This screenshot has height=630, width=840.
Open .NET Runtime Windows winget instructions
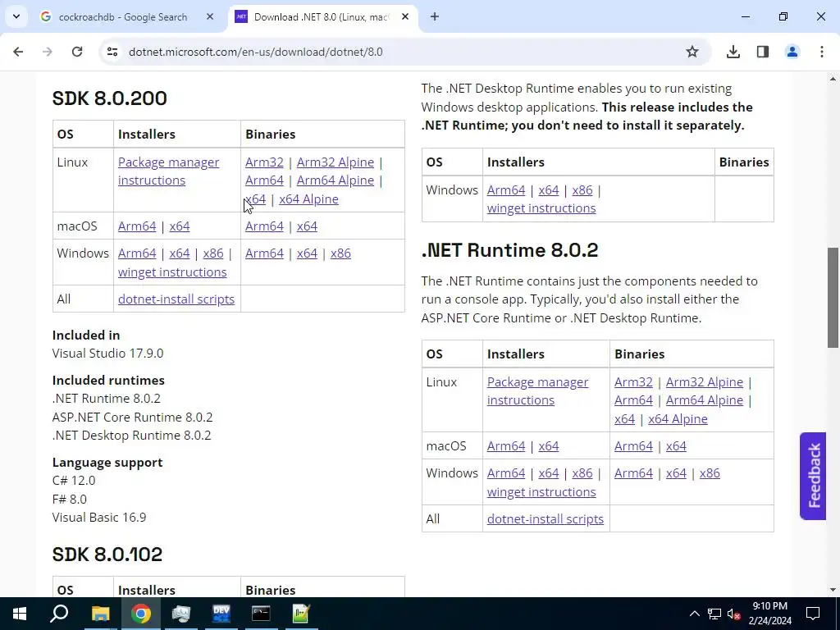tap(541, 492)
